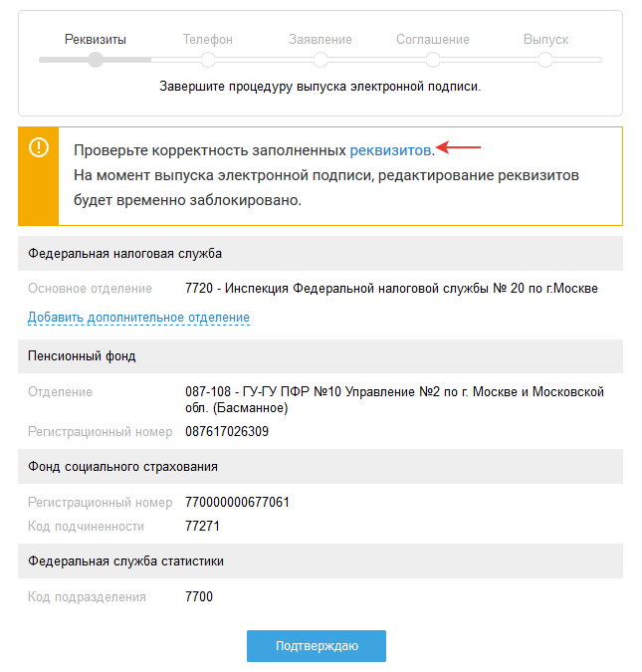642x672 pixels.
Task: Jump to the Выпуск step label
Action: 545,40
